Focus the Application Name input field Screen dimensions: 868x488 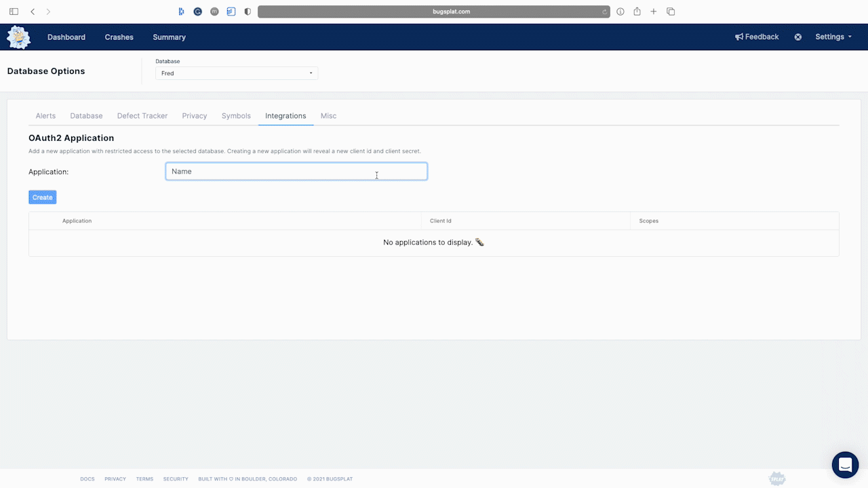click(296, 171)
